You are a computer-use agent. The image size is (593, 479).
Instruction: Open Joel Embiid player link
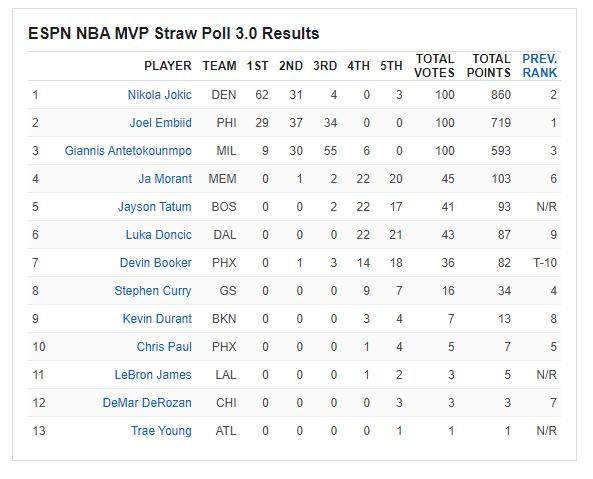tap(161, 122)
